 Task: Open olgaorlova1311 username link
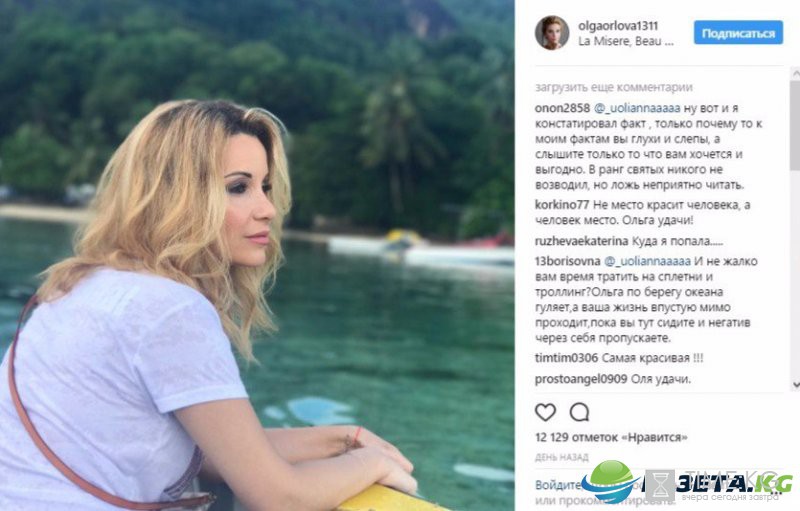tap(618, 25)
